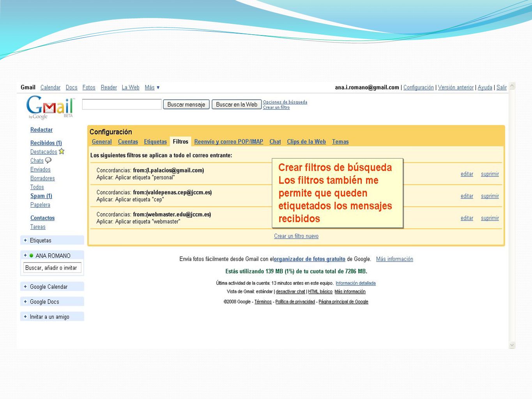Edit the valdepenas.cep@jccm.es filter

pos(467,196)
